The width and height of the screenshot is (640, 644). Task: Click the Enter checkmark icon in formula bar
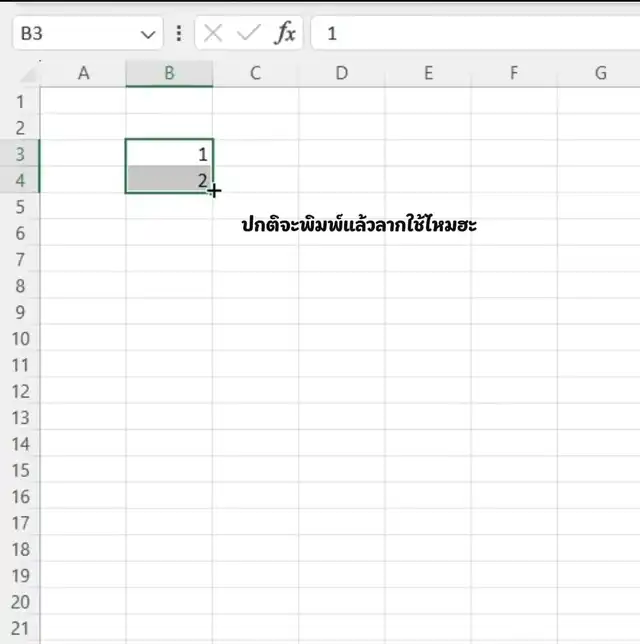pyautogui.click(x=248, y=33)
